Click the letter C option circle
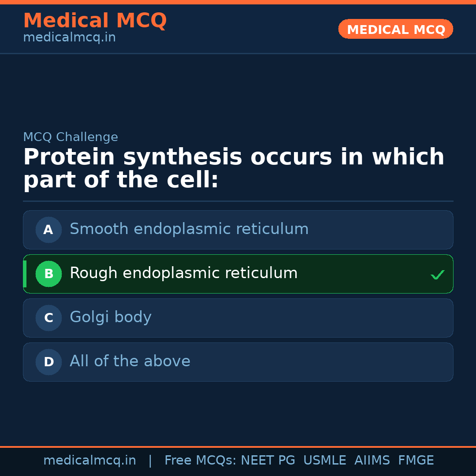 [48, 318]
